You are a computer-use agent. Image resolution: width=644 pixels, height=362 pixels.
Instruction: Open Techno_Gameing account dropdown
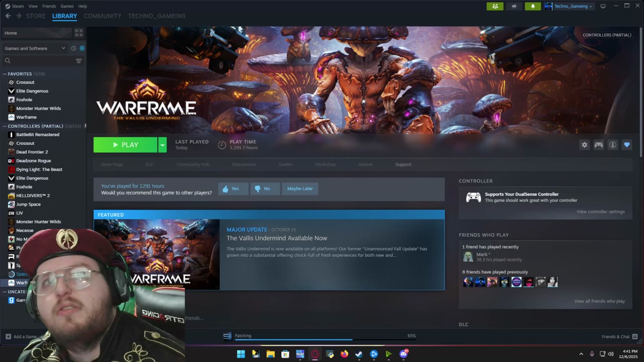point(569,6)
